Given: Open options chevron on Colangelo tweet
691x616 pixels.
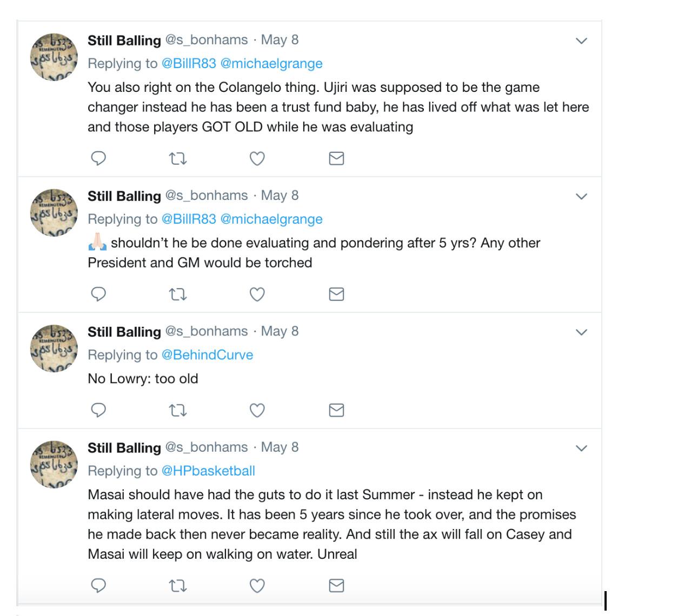Looking at the screenshot, I should point(581,41).
